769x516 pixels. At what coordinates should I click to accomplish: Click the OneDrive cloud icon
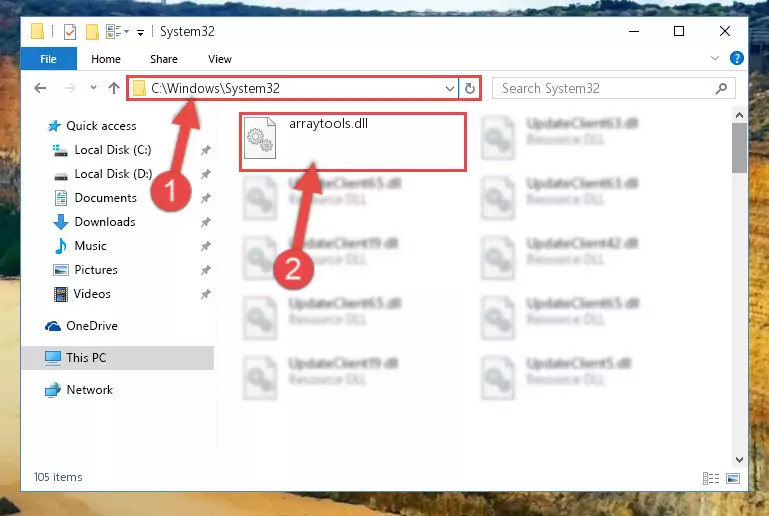(x=53, y=326)
